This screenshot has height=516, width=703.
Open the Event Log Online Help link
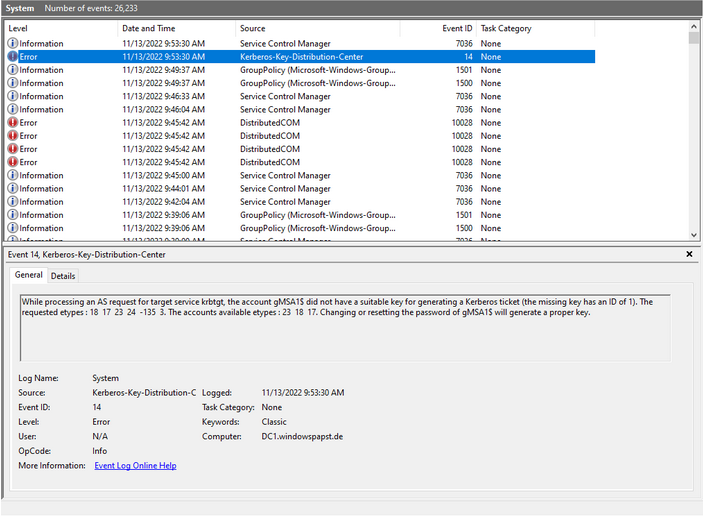pyautogui.click(x=135, y=465)
